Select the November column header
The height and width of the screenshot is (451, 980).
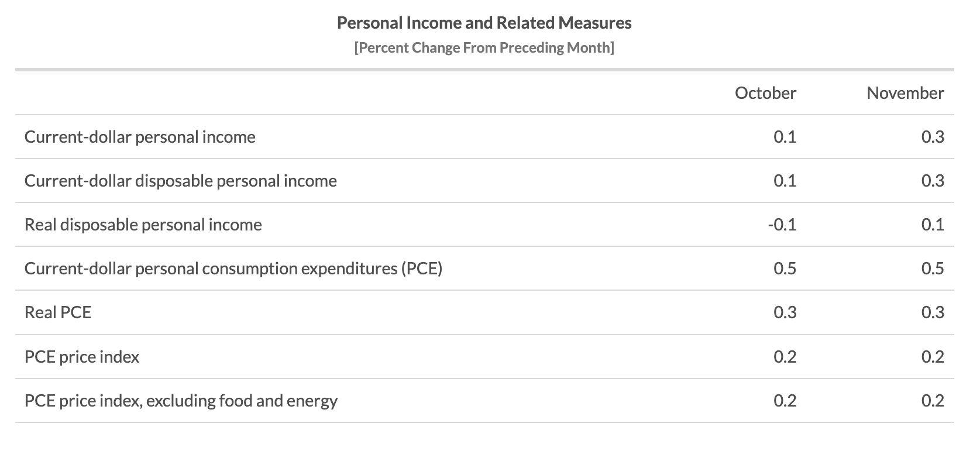905,93
